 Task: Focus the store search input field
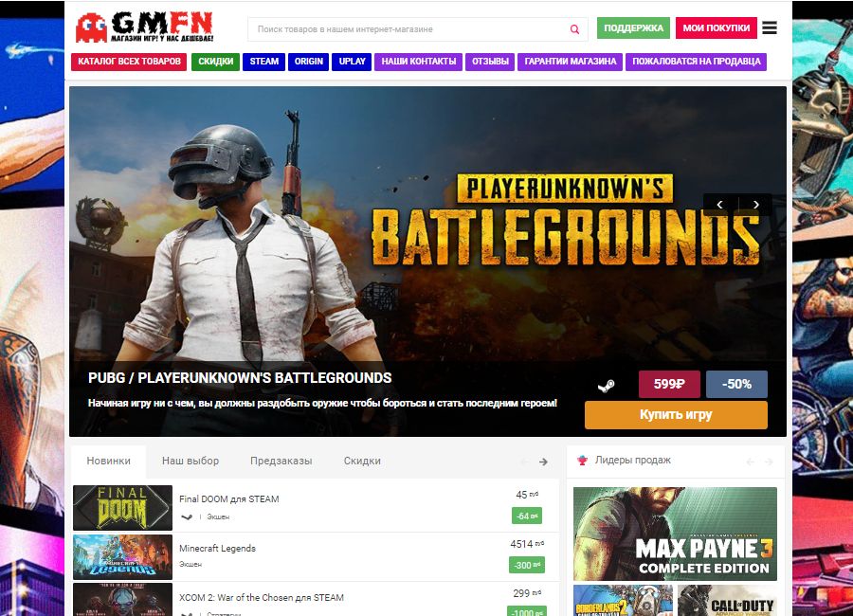[417, 29]
